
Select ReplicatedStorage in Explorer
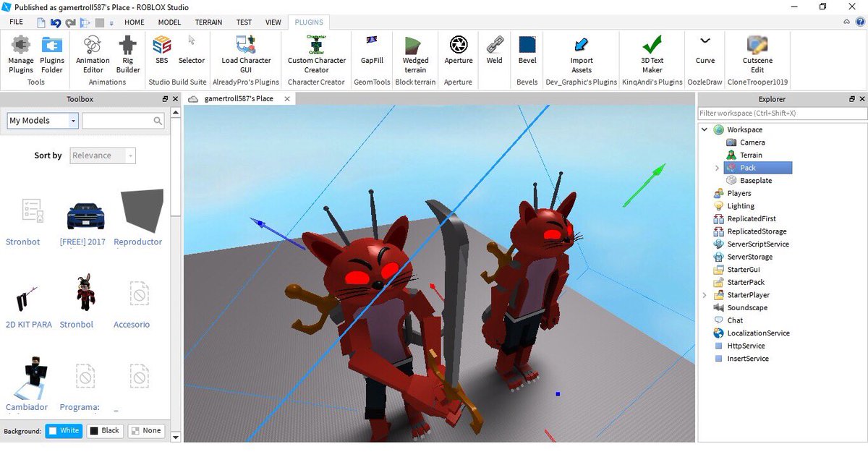tap(757, 231)
